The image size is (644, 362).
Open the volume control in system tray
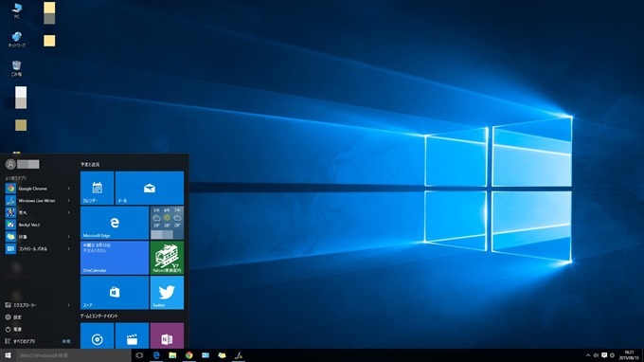point(596,355)
